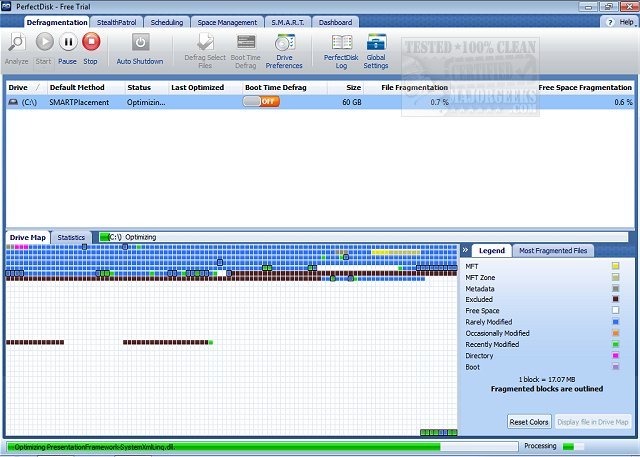This screenshot has height=457, width=640.
Task: Sort drive list by Drive column header
Action: pyautogui.click(x=18, y=87)
